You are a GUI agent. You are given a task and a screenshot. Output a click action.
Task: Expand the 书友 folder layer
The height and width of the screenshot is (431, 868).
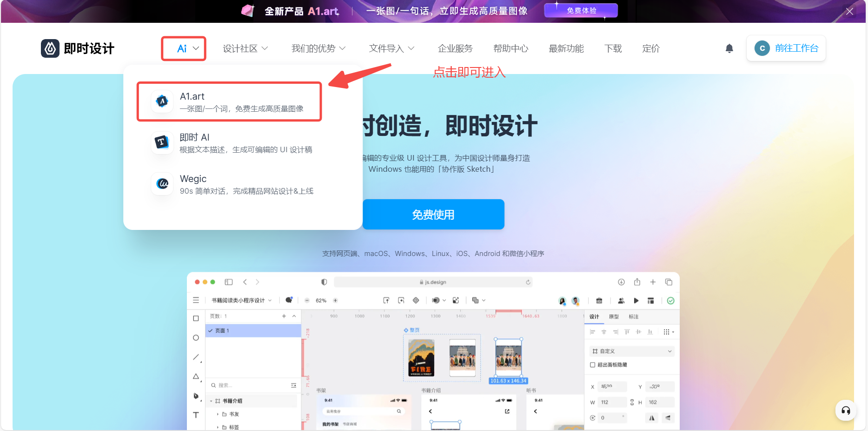pyautogui.click(x=218, y=414)
